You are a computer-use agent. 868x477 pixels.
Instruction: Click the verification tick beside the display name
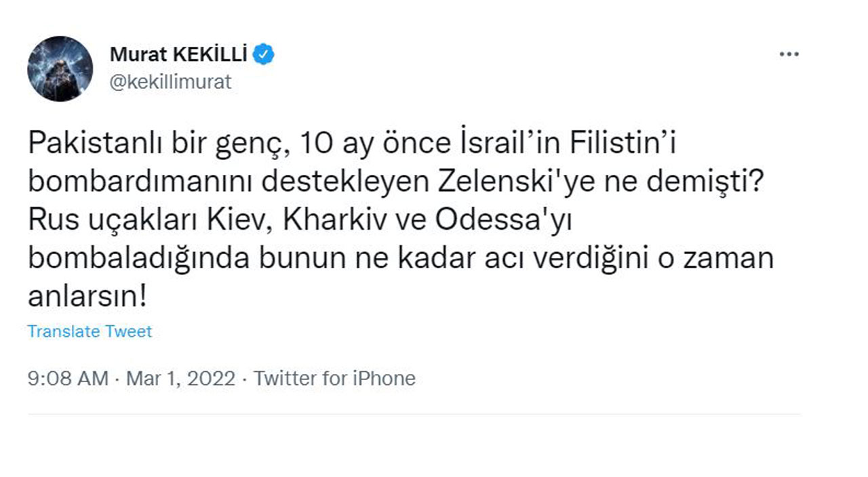264,53
